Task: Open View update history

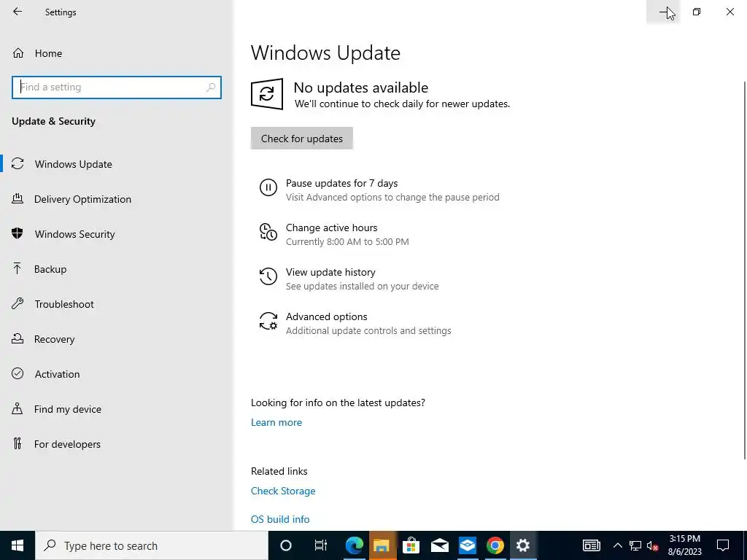Action: pyautogui.click(x=330, y=272)
